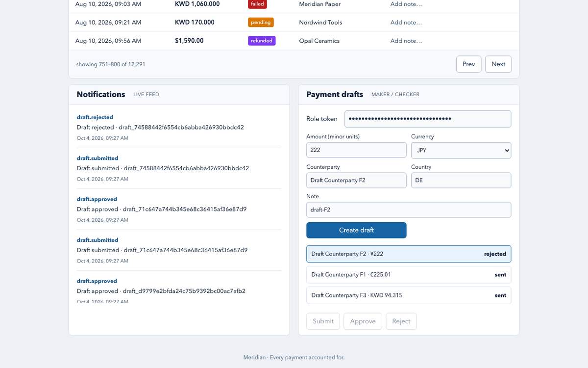
Task: Click the Reject draft button
Action: pos(401,321)
